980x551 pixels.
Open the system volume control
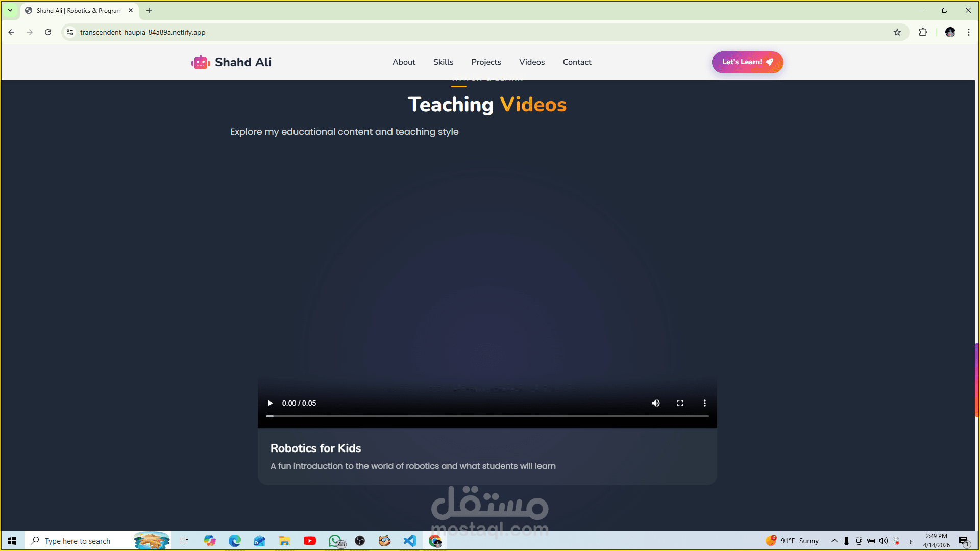click(884, 541)
